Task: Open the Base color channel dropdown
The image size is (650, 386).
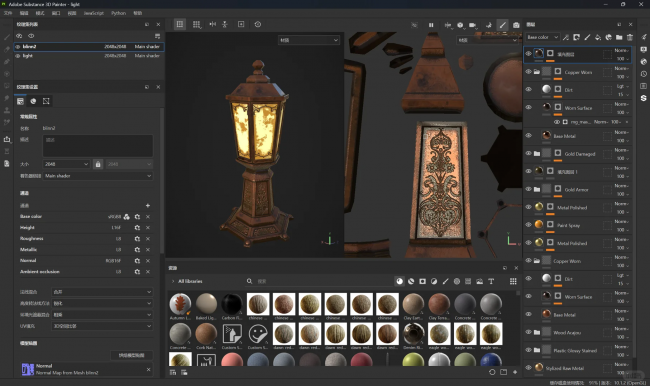Action: [542, 37]
